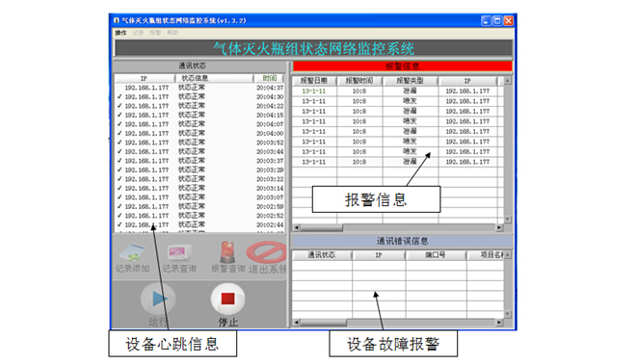Open the 记录 menu

(138, 33)
